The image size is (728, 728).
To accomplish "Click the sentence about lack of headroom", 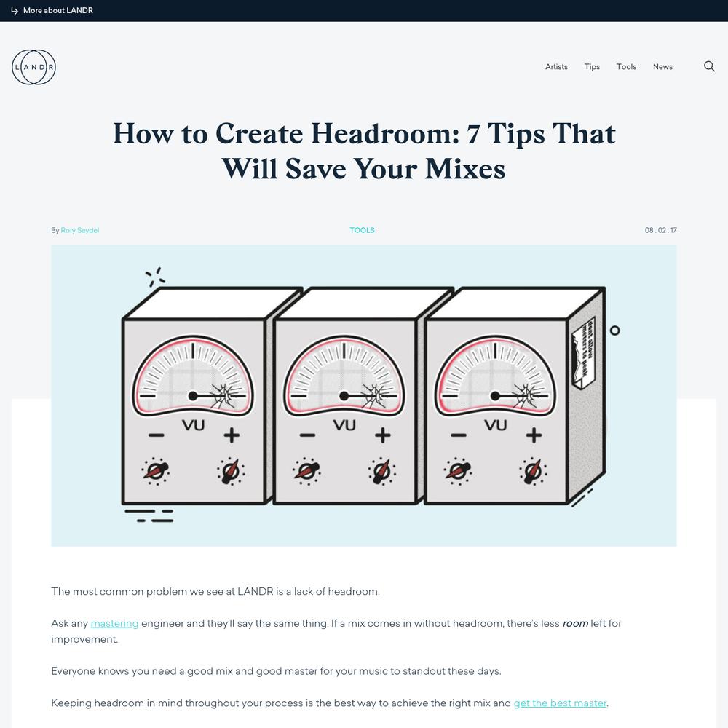I will click(x=215, y=591).
